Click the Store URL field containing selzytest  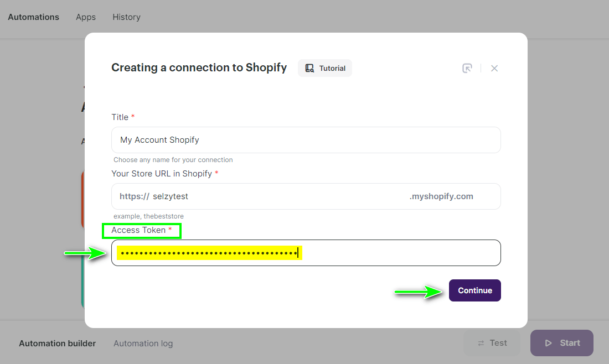(306, 196)
